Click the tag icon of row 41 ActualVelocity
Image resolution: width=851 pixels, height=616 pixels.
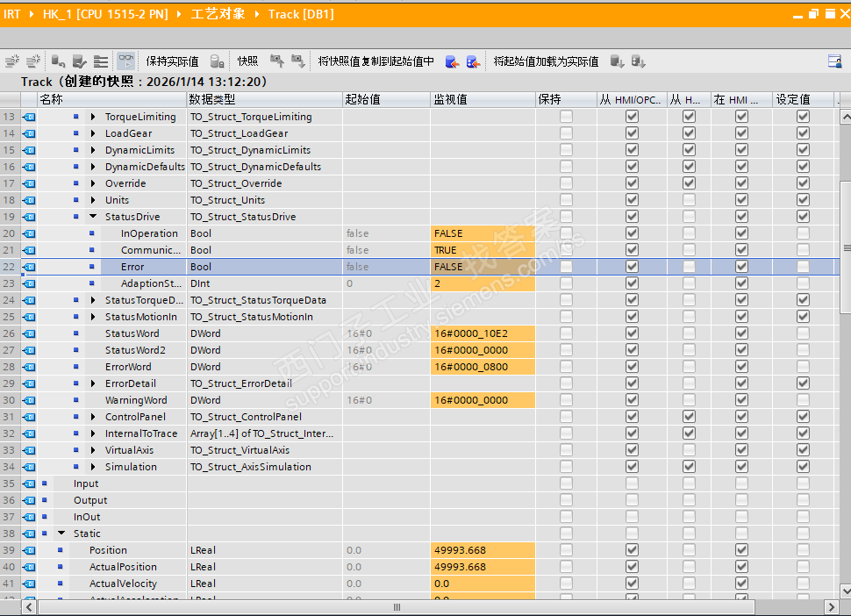(29, 584)
